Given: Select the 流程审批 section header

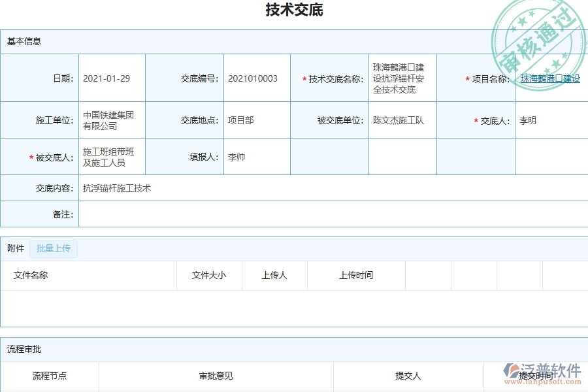Looking at the screenshot, I should [x=21, y=350].
